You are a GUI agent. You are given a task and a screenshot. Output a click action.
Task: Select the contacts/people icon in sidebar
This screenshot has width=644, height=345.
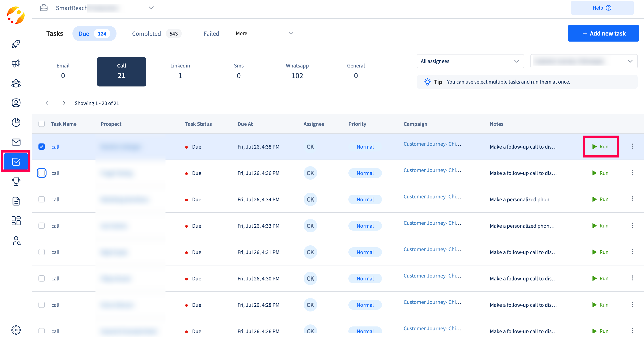coord(16,83)
